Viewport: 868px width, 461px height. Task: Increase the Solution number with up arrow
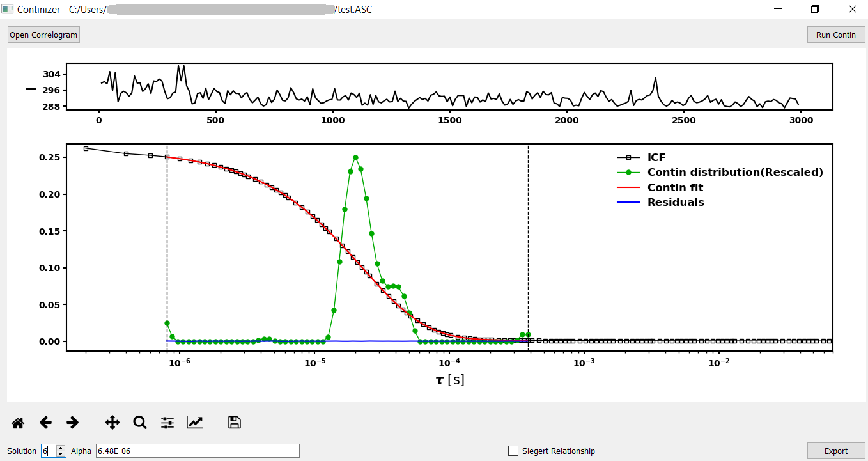[x=61, y=448]
